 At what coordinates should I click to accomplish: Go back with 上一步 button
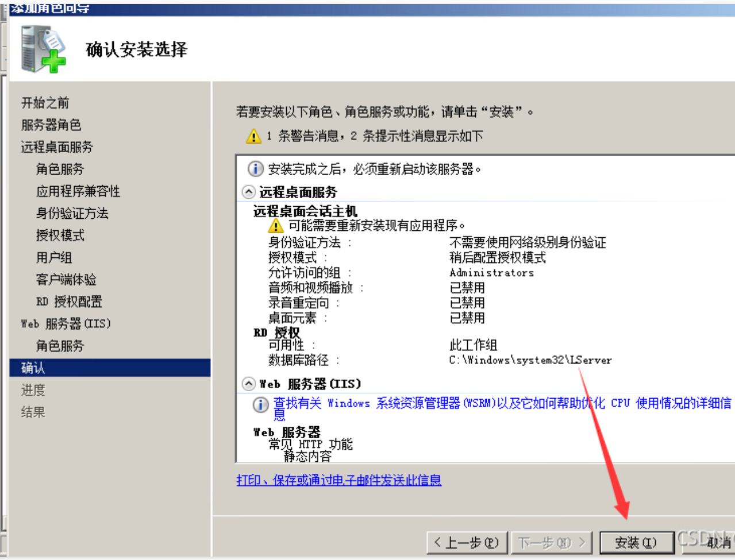467,542
